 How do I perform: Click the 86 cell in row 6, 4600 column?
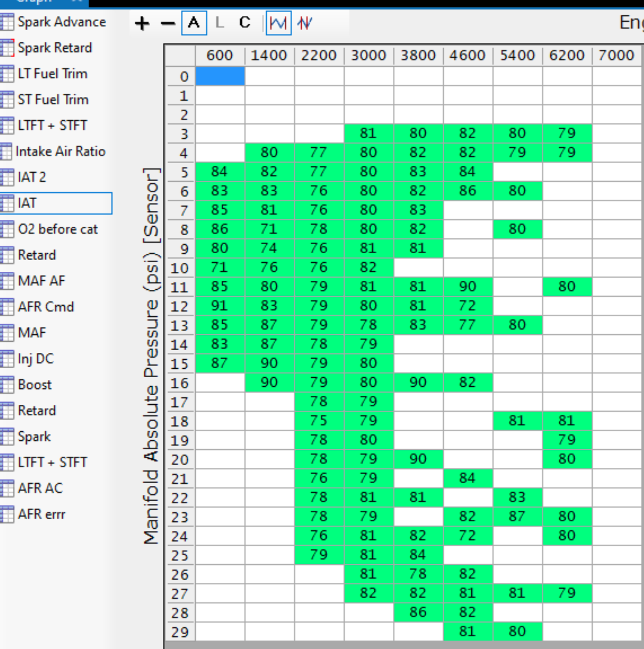pyautogui.click(x=468, y=191)
